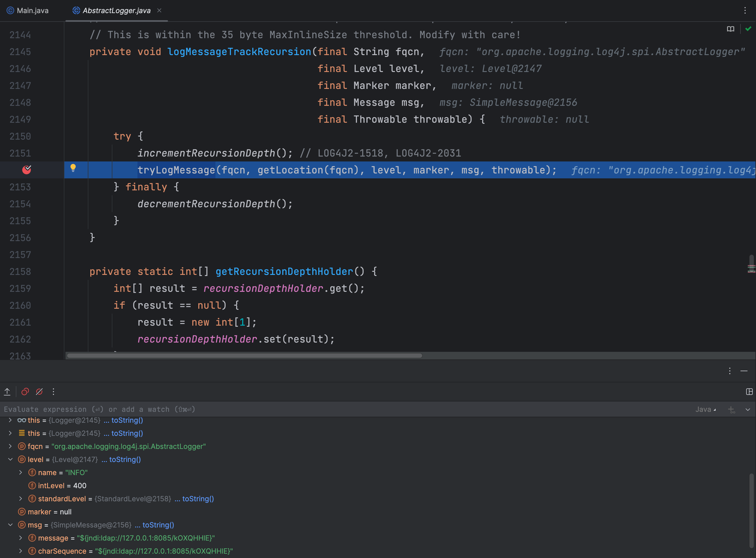Click toString() link for watched this
Screen dimensions: 756x558
[x=127, y=420]
